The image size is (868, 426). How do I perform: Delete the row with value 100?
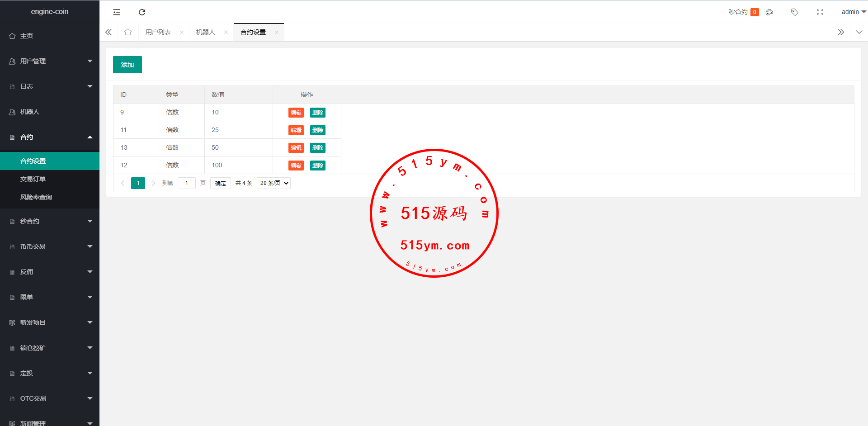pos(318,166)
